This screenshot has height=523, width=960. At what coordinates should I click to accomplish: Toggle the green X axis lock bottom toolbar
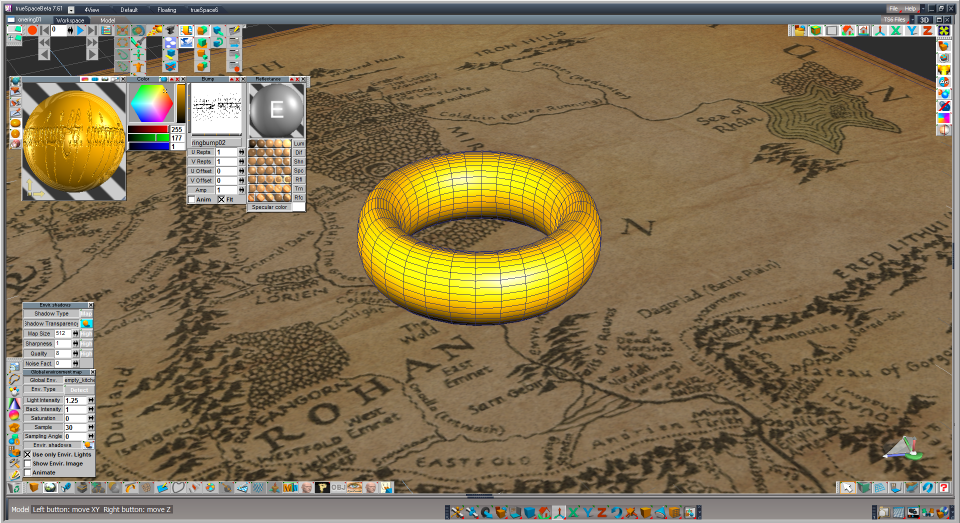[x=573, y=511]
